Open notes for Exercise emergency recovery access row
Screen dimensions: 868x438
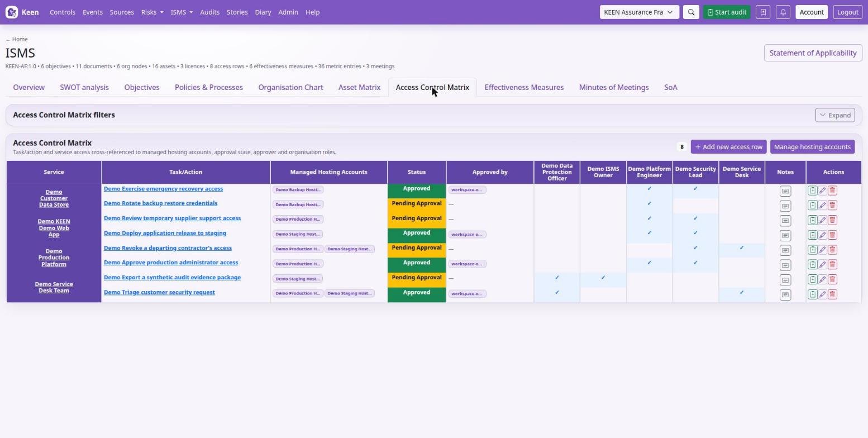(785, 191)
